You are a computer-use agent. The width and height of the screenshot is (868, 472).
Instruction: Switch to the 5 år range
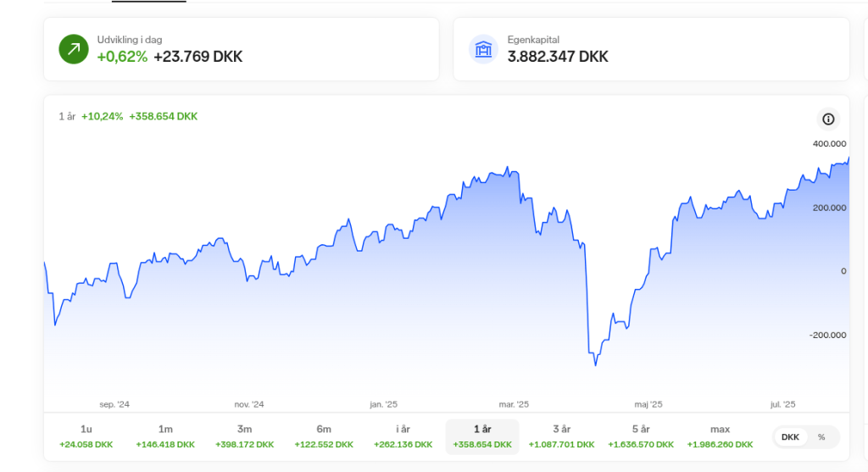point(641,436)
